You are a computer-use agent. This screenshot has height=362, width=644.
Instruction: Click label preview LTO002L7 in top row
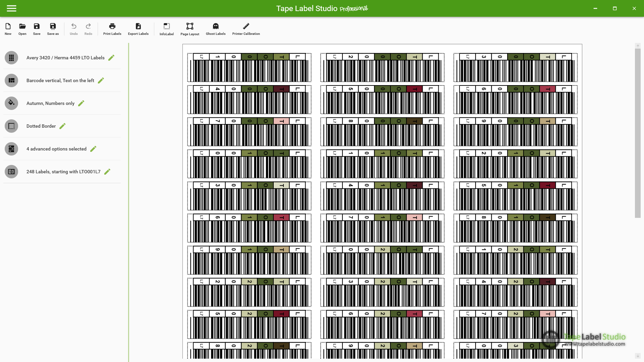click(x=382, y=67)
